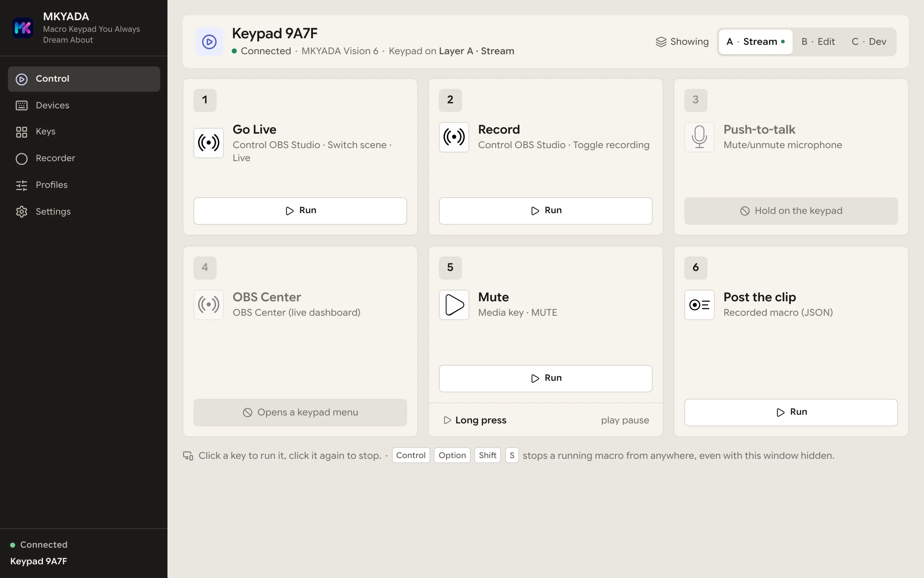Click the Control keycap in hint
The height and width of the screenshot is (578, 924).
click(411, 455)
